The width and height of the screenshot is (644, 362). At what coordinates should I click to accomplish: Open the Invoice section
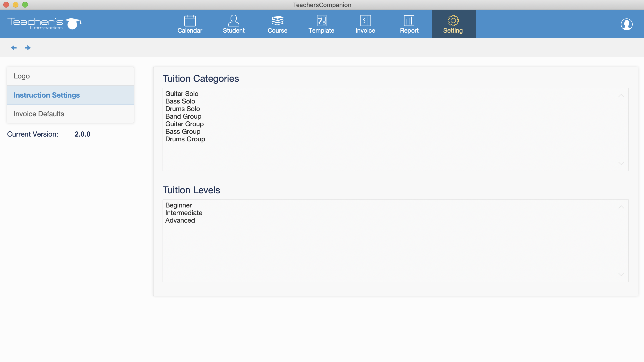tap(365, 24)
